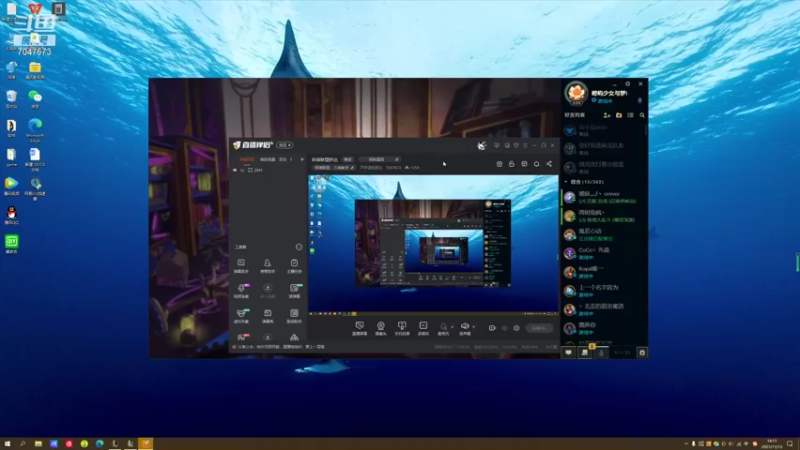Click the square grid icon beside bell
This screenshot has height=450, width=800.
pos(524,164)
